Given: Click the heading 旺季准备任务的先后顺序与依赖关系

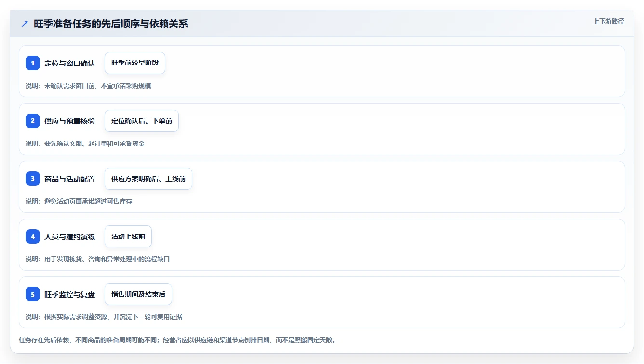Looking at the screenshot, I should point(111,24).
